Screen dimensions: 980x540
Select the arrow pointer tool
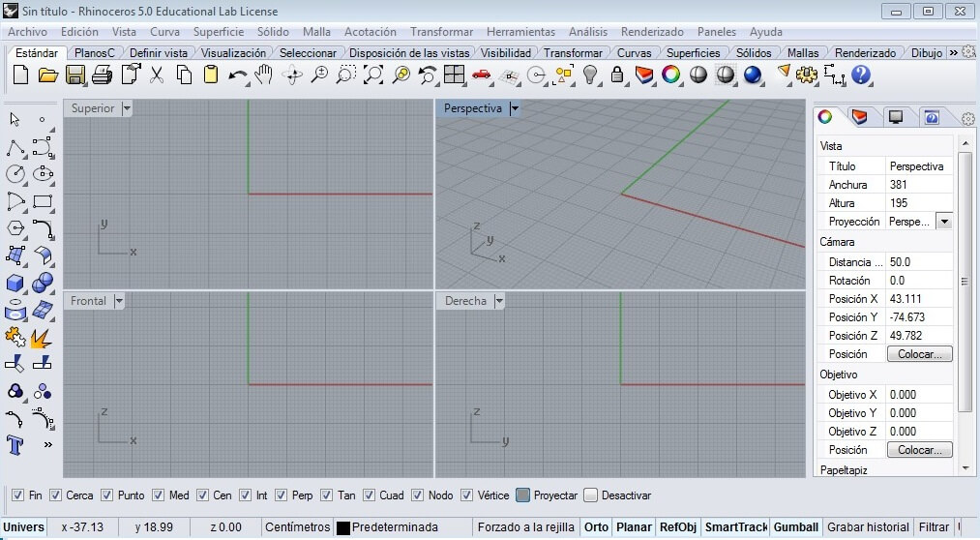pyautogui.click(x=15, y=119)
